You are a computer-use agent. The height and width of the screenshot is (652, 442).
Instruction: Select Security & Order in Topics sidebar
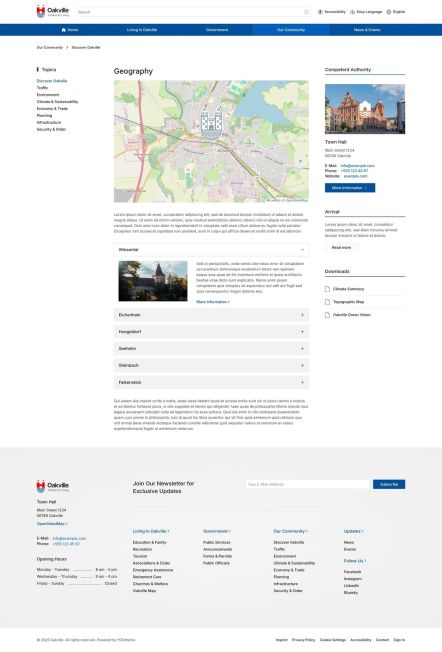tap(51, 129)
